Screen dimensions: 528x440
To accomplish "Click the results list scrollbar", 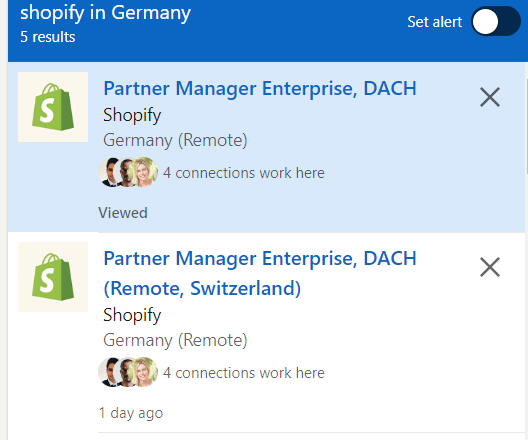I will click(x=526, y=126).
